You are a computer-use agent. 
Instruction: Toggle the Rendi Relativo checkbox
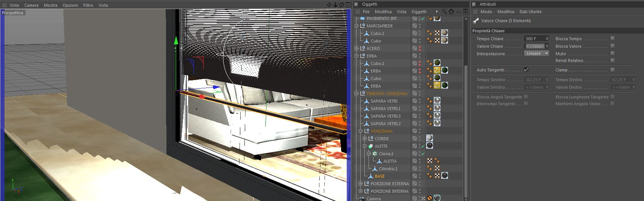pyautogui.click(x=613, y=60)
